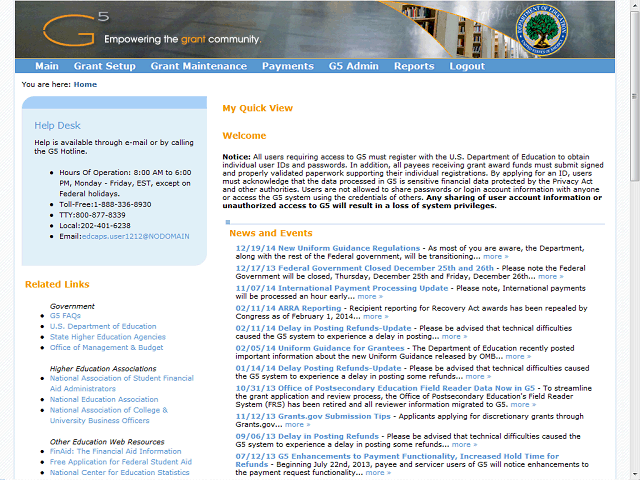Click the scrollbar up arrow

634,5
